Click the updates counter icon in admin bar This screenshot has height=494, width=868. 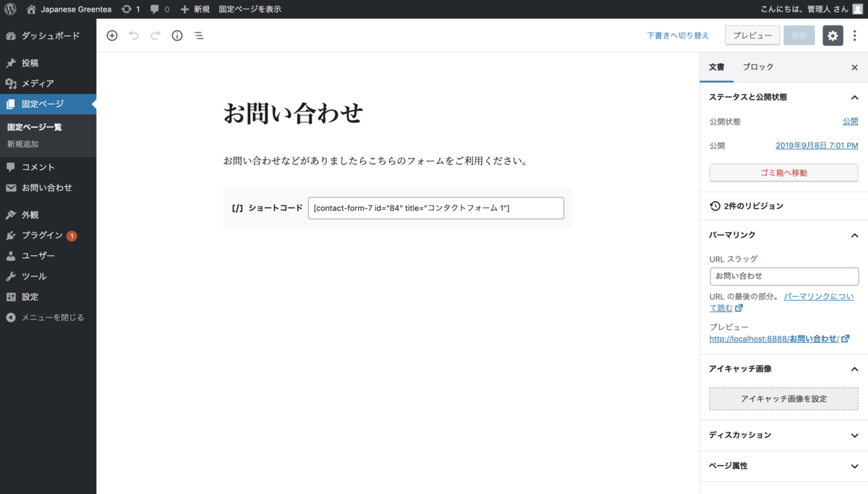coord(127,9)
